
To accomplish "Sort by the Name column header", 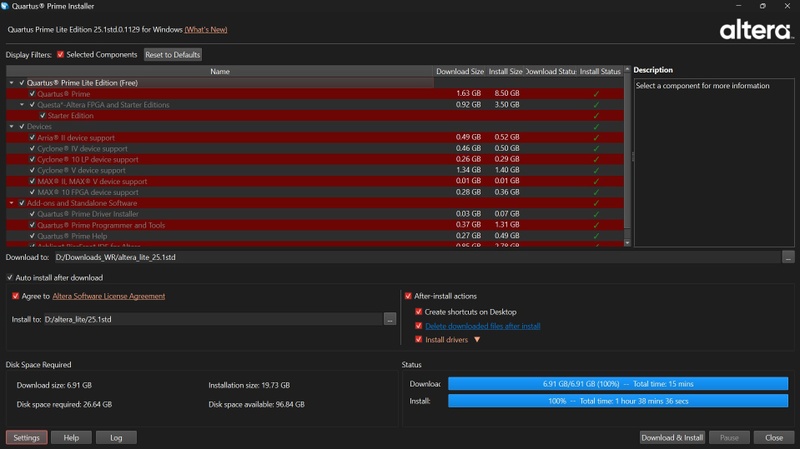I will tap(220, 71).
